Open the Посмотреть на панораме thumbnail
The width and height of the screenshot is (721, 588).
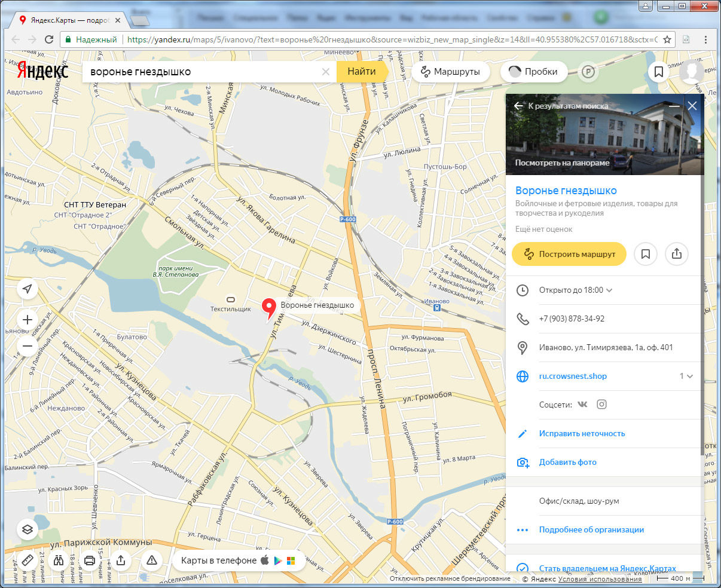[x=604, y=134]
